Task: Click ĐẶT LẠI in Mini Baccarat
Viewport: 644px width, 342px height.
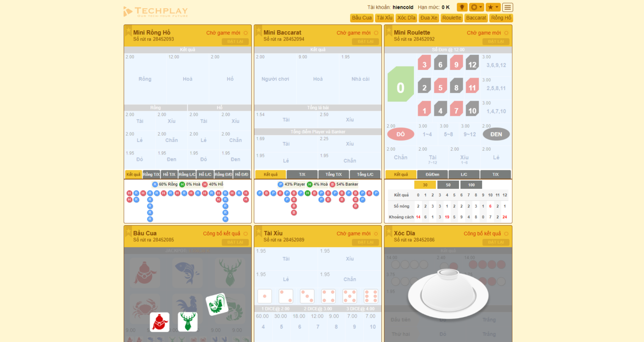Action: click(x=365, y=42)
